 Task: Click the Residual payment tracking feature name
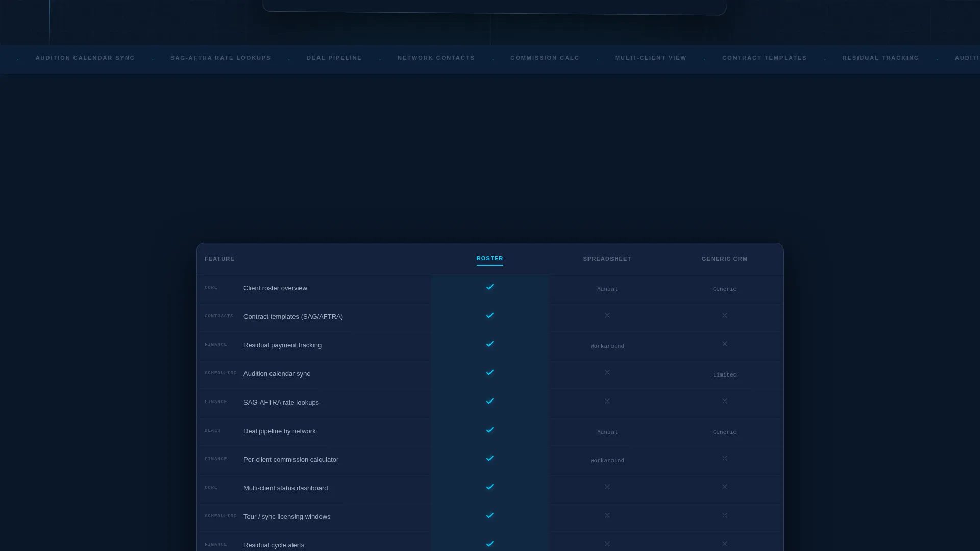[282, 345]
